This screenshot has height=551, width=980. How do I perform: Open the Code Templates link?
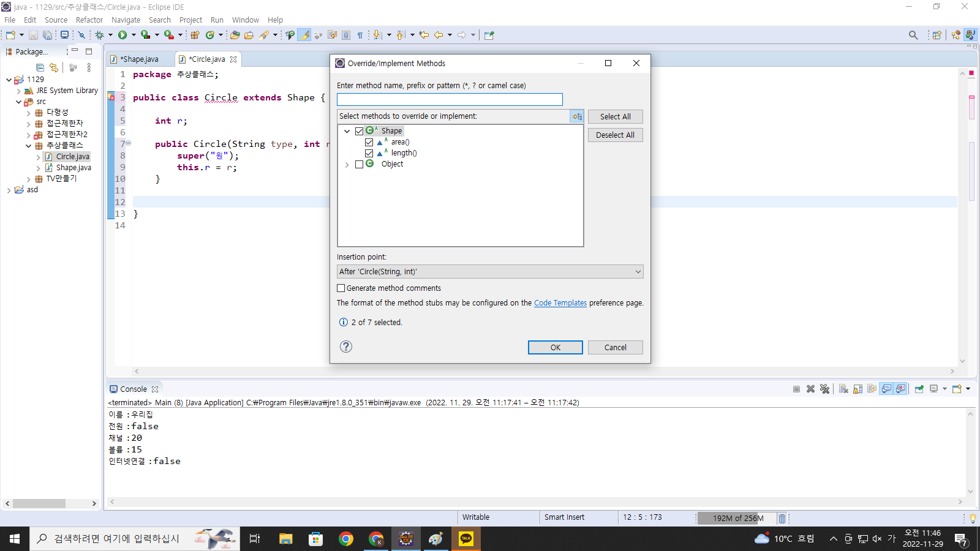560,302
